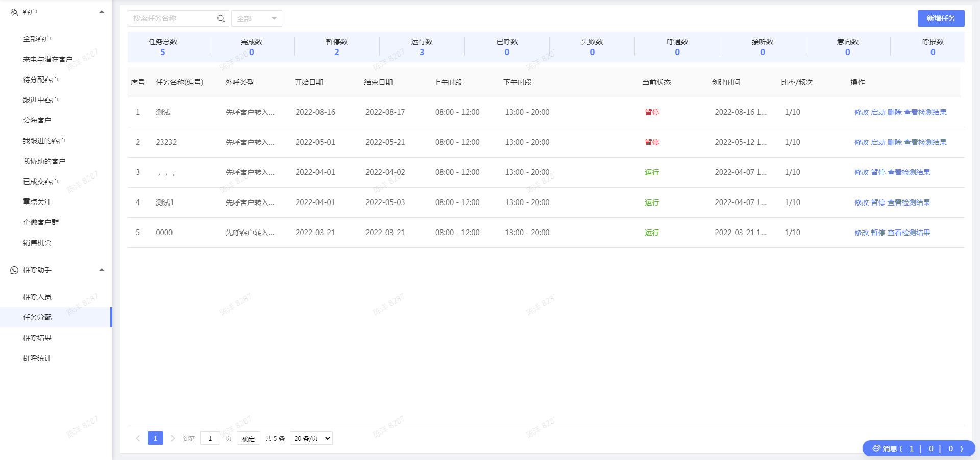The width and height of the screenshot is (980, 460).
Task: Open 企微客户群 in sidebar
Action: [41, 222]
